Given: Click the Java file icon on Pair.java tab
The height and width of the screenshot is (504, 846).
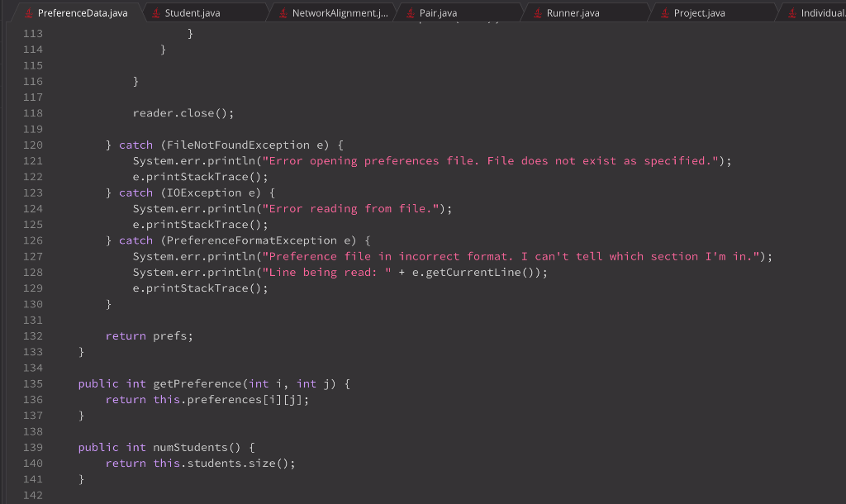Looking at the screenshot, I should [x=411, y=13].
